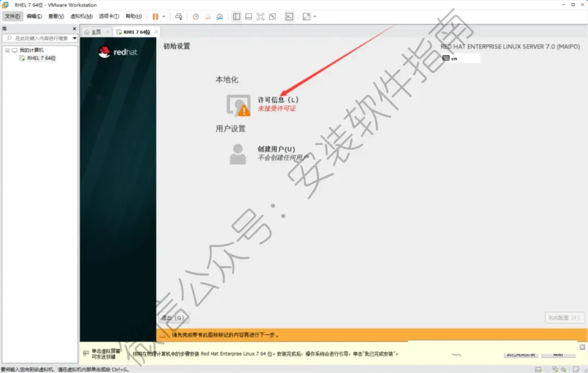The image size is (588, 373).
Task: Expand the stretch display dropdown arrow
Action: click(315, 16)
